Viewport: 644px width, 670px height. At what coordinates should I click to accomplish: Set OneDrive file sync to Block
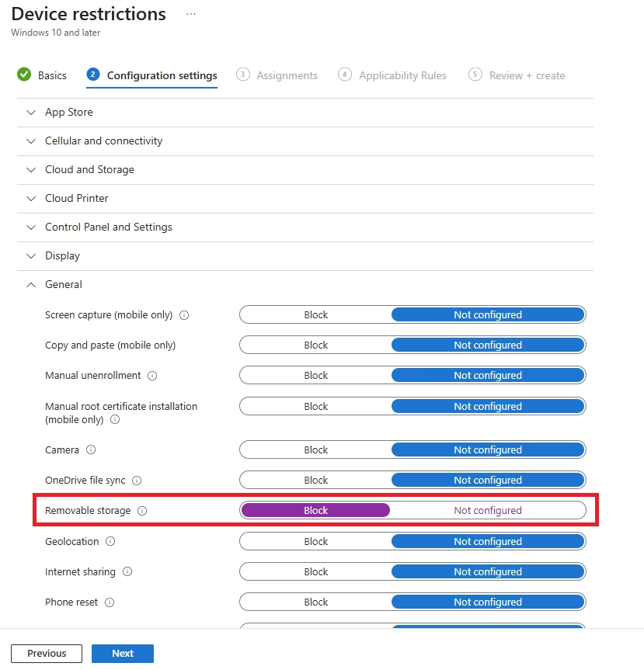point(316,480)
